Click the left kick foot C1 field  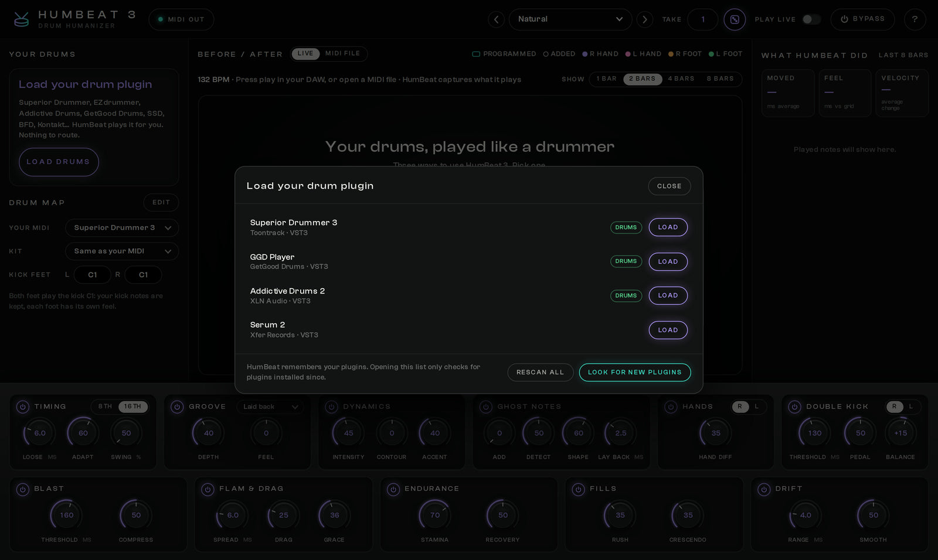pos(93,275)
